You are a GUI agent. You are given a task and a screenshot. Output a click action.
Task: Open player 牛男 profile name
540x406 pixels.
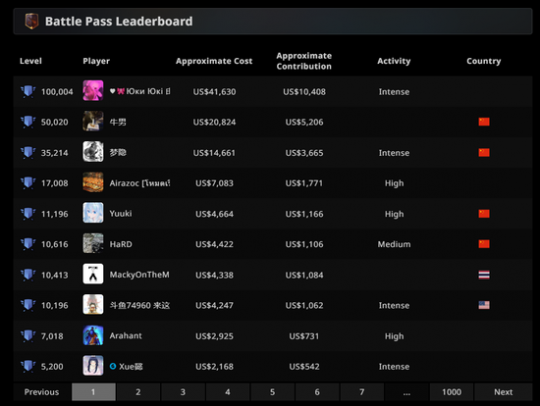[x=118, y=122]
